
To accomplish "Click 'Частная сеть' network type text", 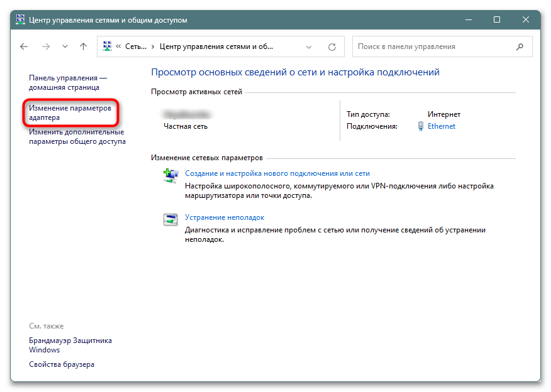I will 186,126.
